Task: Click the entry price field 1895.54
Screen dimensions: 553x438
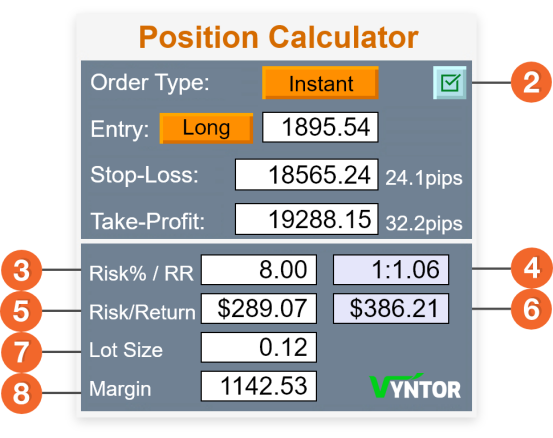Action: coord(320,127)
